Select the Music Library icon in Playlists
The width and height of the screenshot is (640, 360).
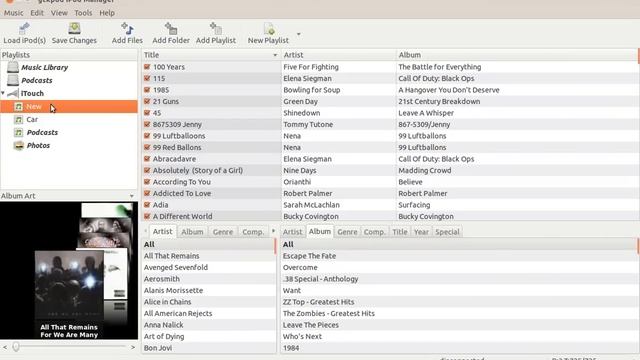pos(13,67)
